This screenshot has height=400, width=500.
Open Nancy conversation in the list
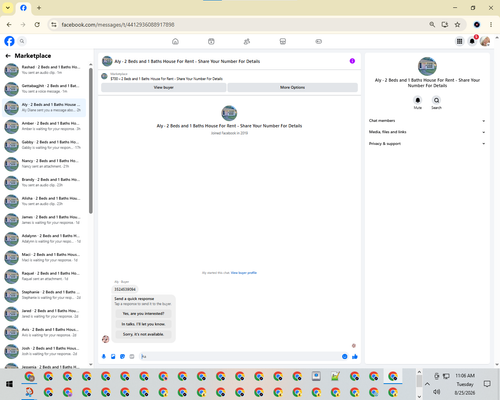click(x=44, y=164)
